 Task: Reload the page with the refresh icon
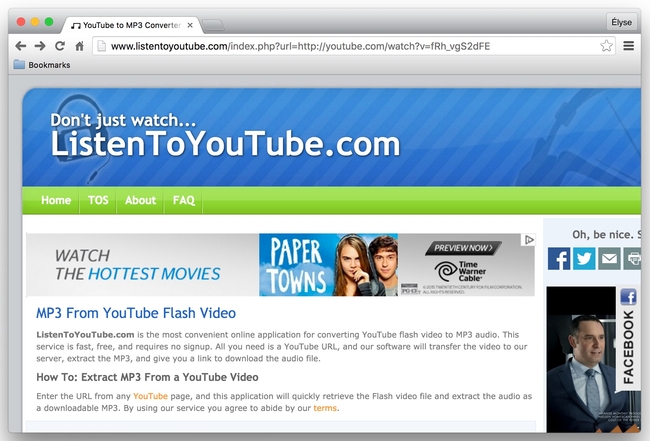tap(60, 46)
